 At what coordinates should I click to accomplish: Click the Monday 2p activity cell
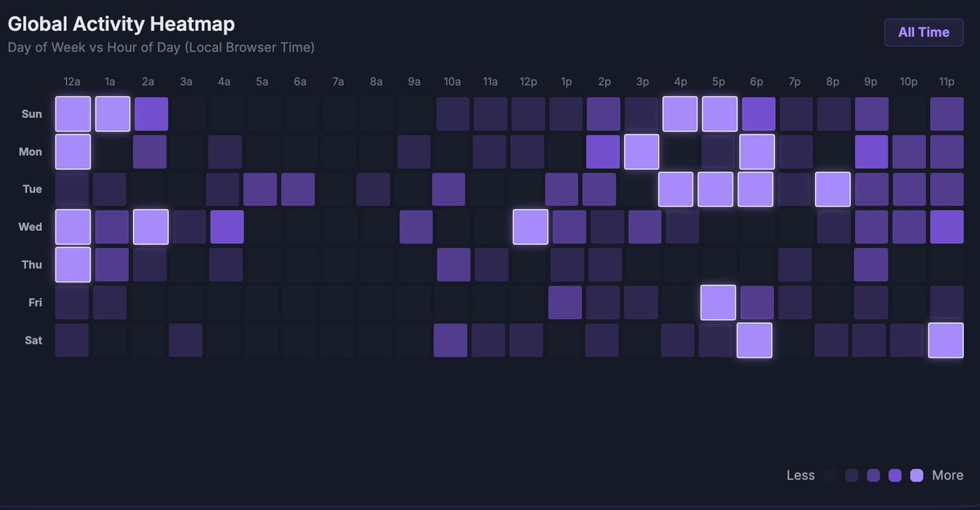(604, 152)
